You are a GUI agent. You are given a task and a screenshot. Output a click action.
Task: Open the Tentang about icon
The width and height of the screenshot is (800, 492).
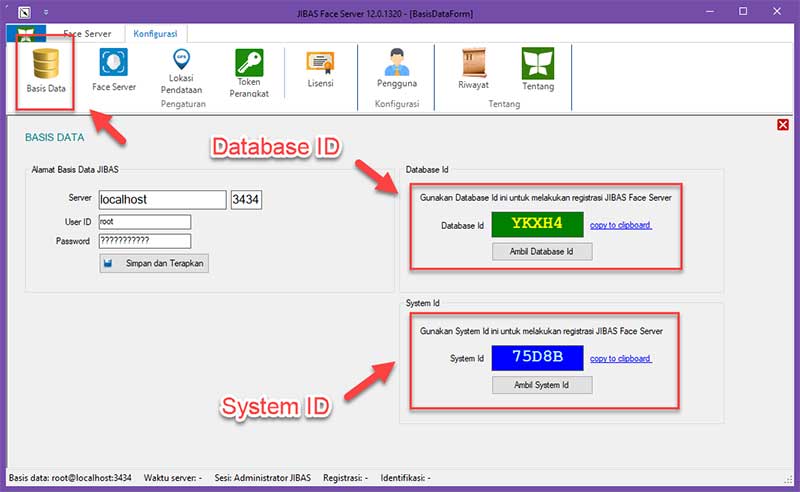pos(538,69)
